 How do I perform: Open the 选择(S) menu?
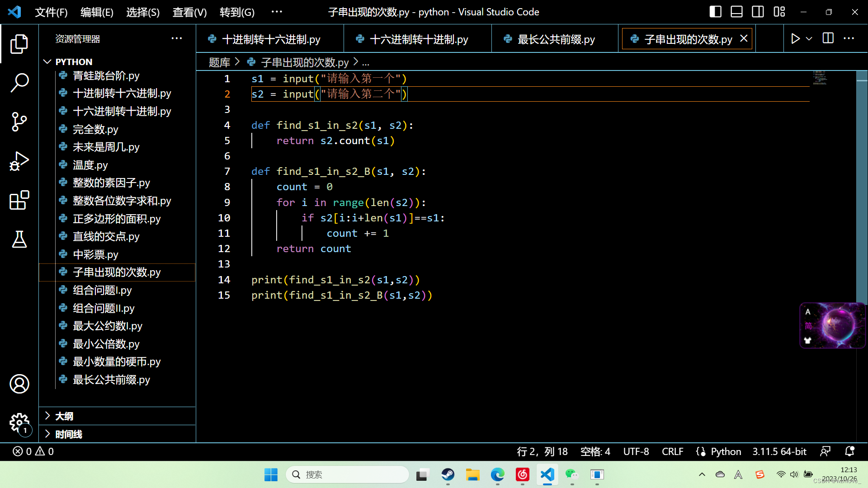(x=143, y=12)
